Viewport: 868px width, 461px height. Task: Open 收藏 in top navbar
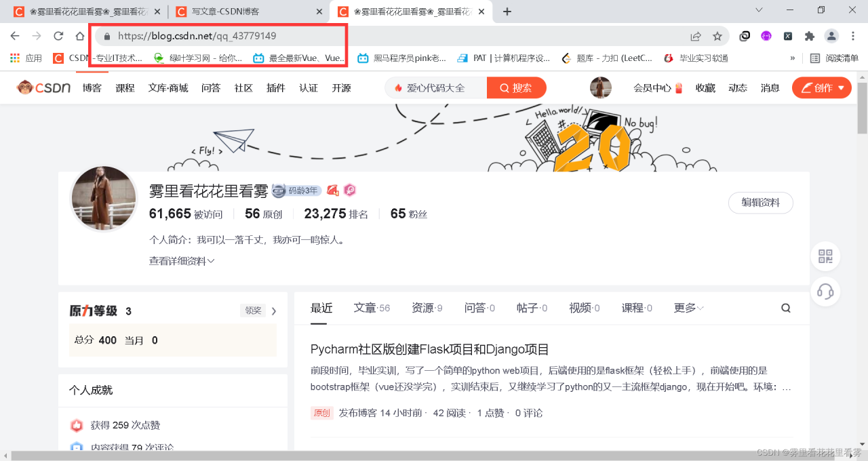pos(705,87)
